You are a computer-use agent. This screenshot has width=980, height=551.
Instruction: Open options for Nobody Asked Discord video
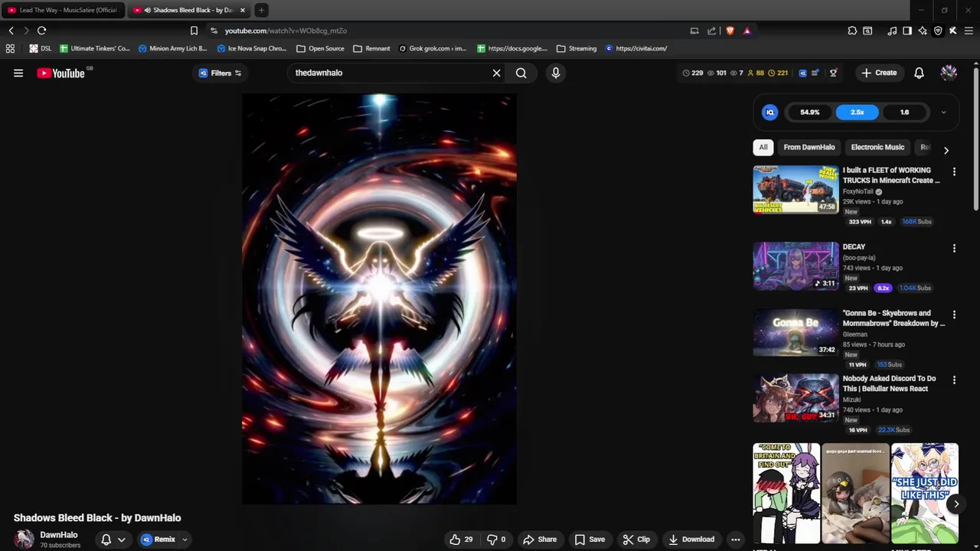tap(954, 380)
